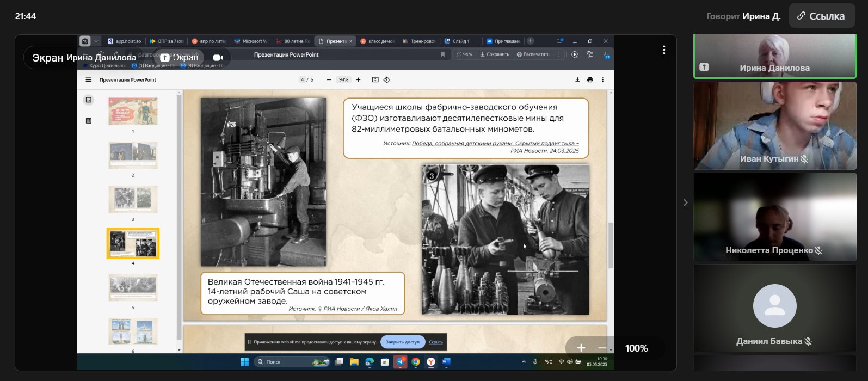Copy the meeting link with Ссылка button

point(822,16)
